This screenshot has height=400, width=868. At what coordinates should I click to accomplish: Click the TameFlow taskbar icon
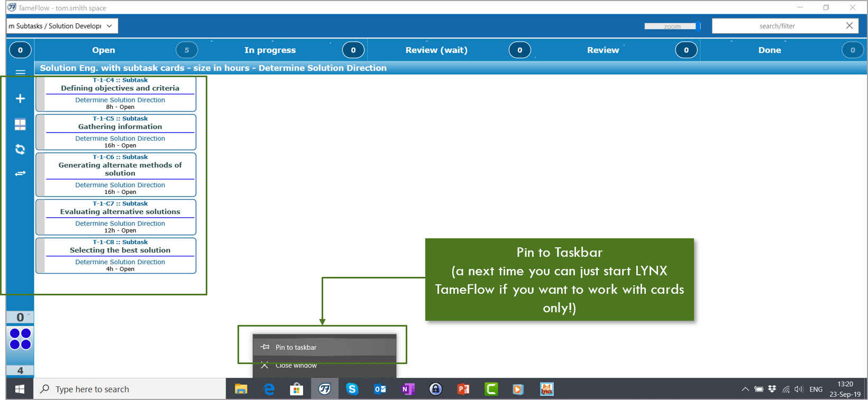click(325, 389)
